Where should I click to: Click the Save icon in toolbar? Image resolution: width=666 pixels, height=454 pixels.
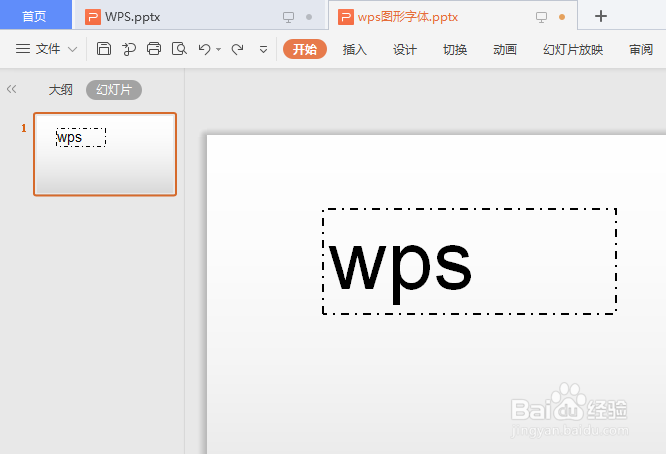104,49
